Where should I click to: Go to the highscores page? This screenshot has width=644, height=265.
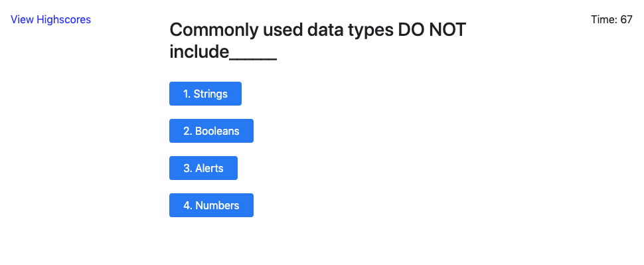coord(50,19)
